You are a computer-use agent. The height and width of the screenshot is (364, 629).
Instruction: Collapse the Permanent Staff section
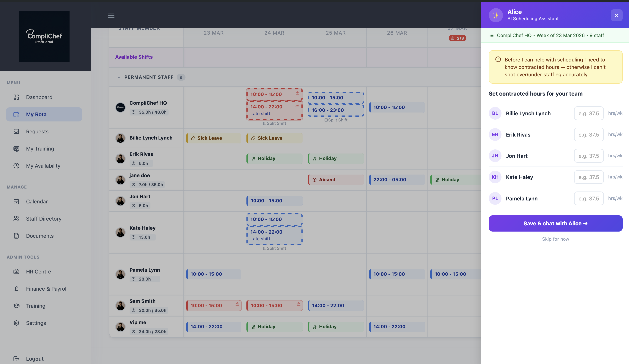tap(119, 77)
